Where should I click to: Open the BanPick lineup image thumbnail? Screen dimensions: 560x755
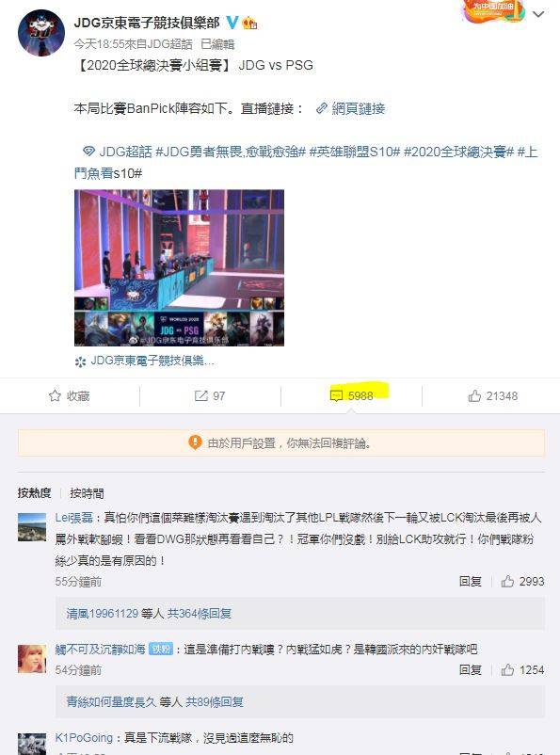[179, 267]
